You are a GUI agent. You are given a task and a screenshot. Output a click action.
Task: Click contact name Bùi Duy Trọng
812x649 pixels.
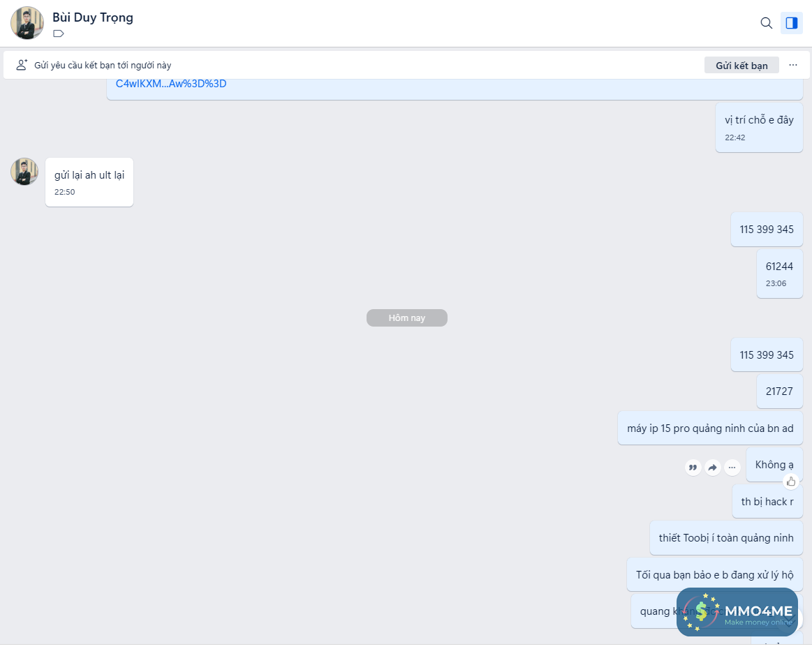tap(93, 17)
